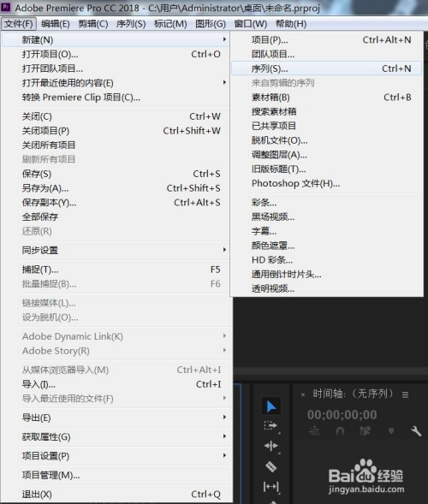Expand the 导出(E) submenu

coord(116,418)
